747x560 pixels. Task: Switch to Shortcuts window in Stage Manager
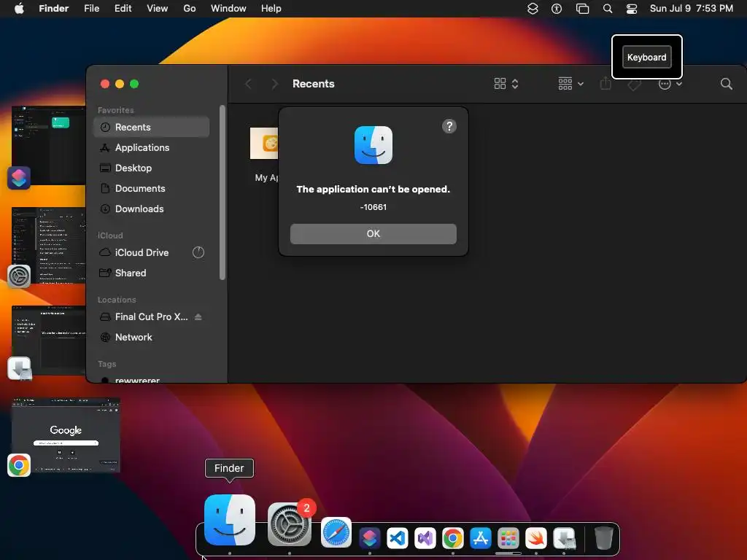pos(48,146)
